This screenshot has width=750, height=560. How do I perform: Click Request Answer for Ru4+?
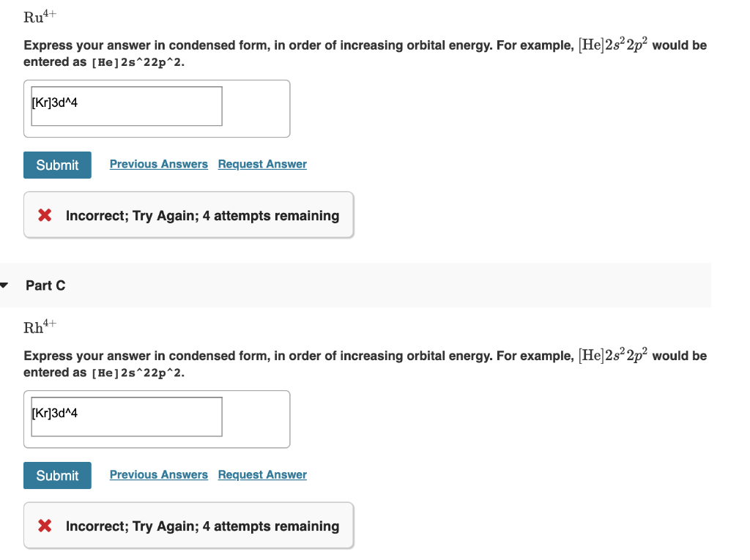[x=261, y=164]
